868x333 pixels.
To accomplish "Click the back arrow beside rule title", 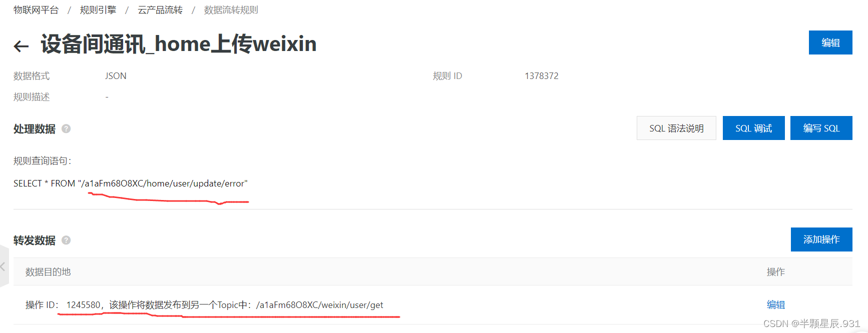I will (x=21, y=46).
